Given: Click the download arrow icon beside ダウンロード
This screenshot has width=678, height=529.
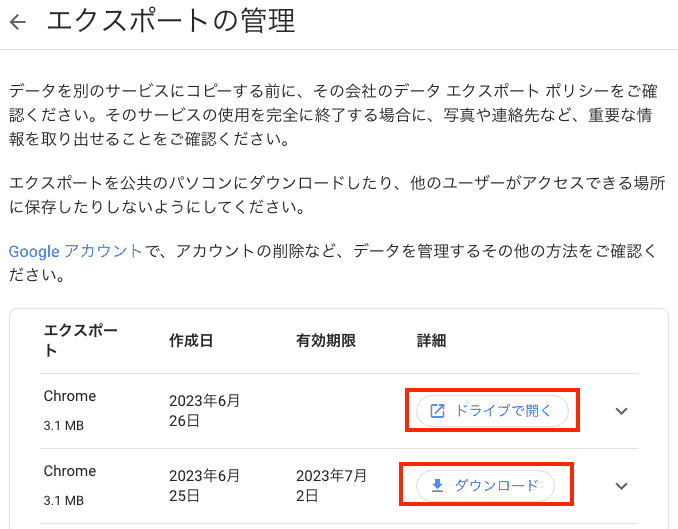Looking at the screenshot, I should (x=437, y=485).
